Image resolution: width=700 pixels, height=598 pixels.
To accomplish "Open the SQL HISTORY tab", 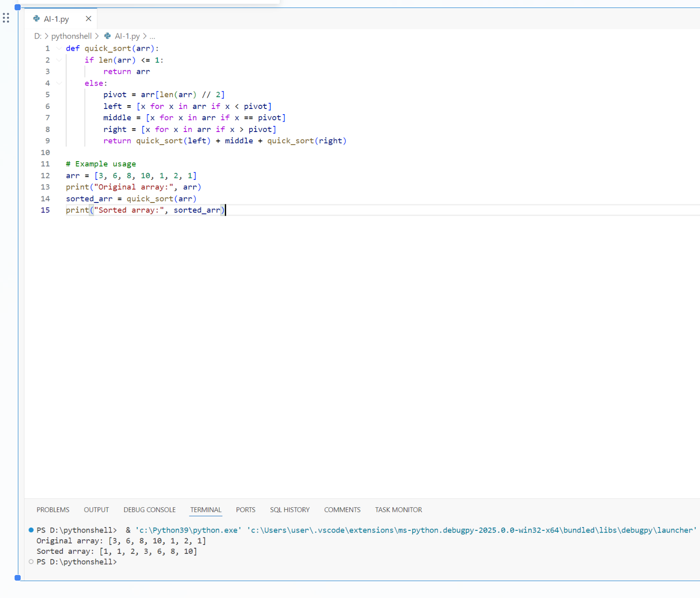I will coord(290,510).
